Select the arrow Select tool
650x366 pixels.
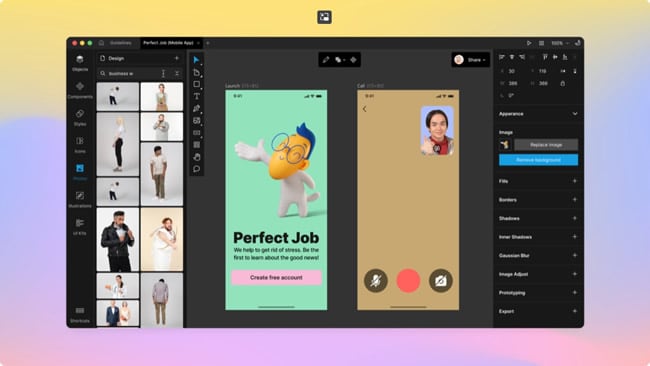coord(196,60)
